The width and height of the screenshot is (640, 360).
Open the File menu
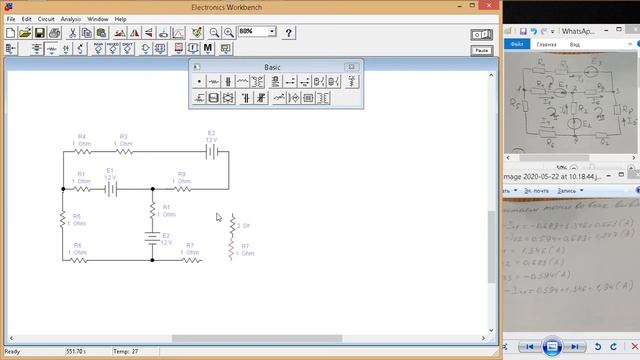click(11, 19)
